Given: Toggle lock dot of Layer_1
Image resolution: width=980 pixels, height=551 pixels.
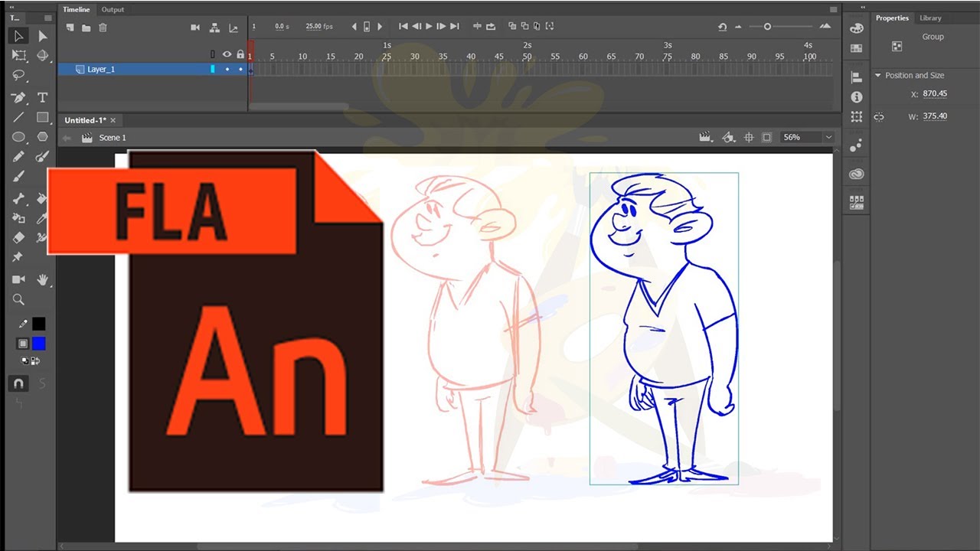Looking at the screenshot, I should pos(240,69).
